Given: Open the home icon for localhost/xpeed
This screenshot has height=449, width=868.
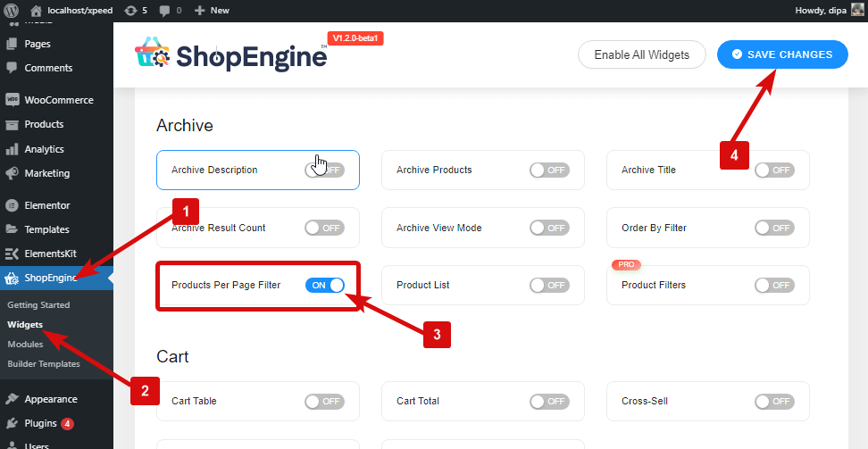Looking at the screenshot, I should (36, 11).
